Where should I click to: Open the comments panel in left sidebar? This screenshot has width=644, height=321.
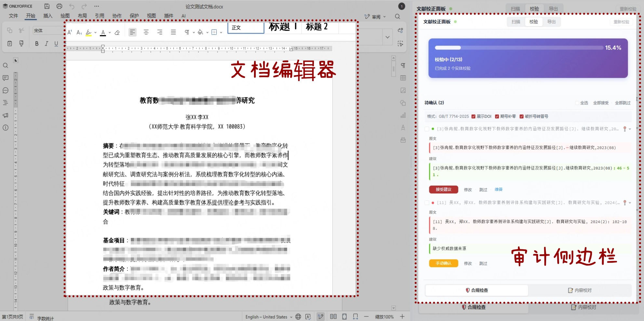click(x=6, y=78)
